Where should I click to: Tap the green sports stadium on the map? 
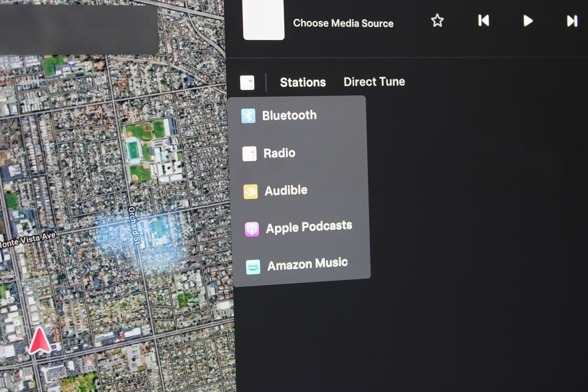point(133,150)
